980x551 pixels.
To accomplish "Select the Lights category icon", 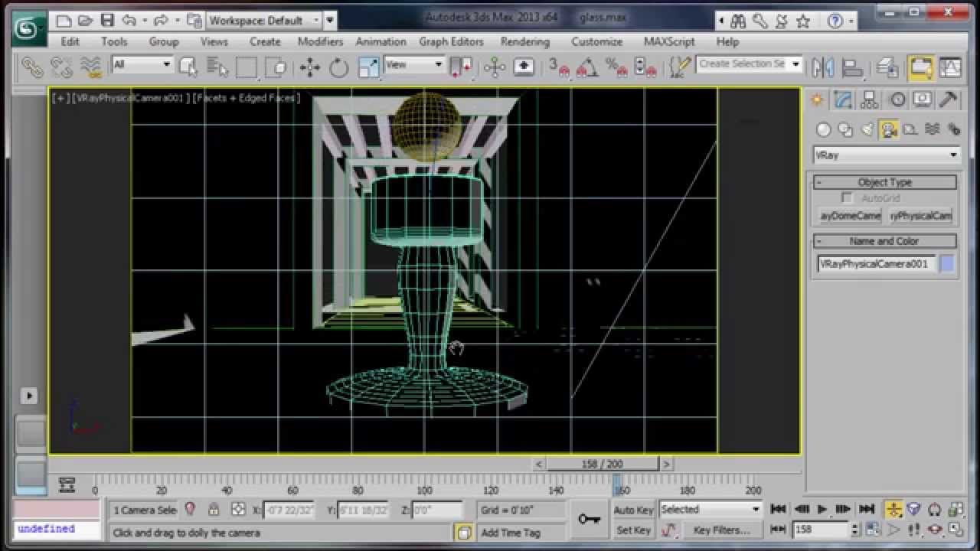I will click(867, 129).
